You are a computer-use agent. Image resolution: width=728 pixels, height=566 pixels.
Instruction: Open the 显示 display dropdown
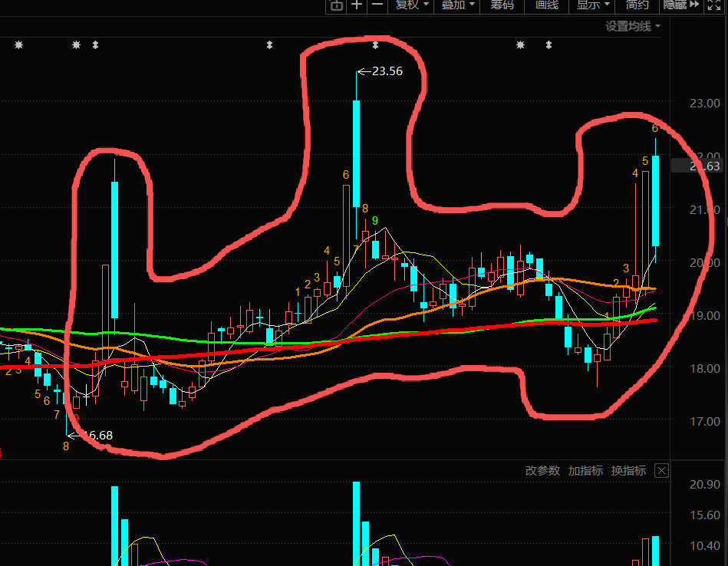click(593, 5)
